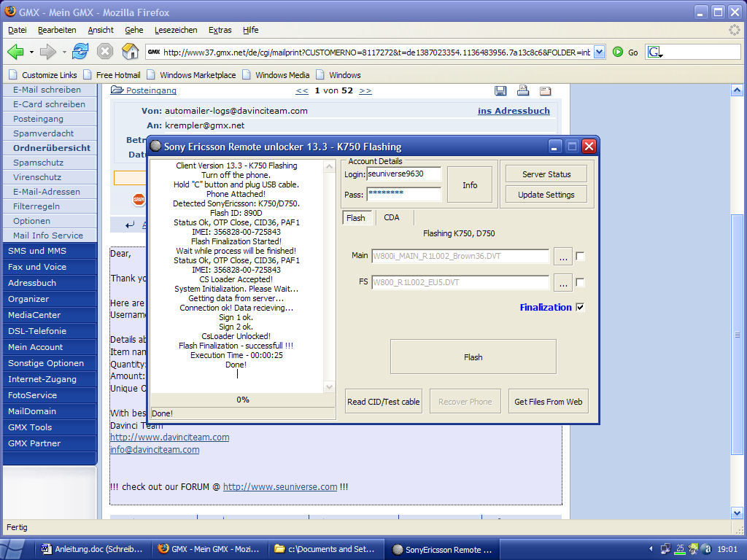Viewport: 747px width, 560px height.
Task: Click the 0% progress bar
Action: pos(243,400)
